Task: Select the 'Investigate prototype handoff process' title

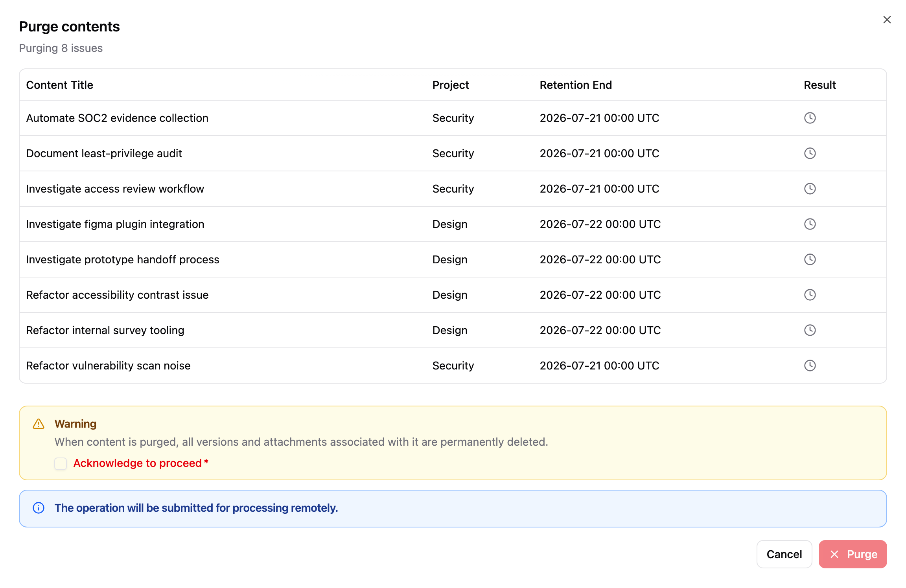Action: tap(123, 259)
